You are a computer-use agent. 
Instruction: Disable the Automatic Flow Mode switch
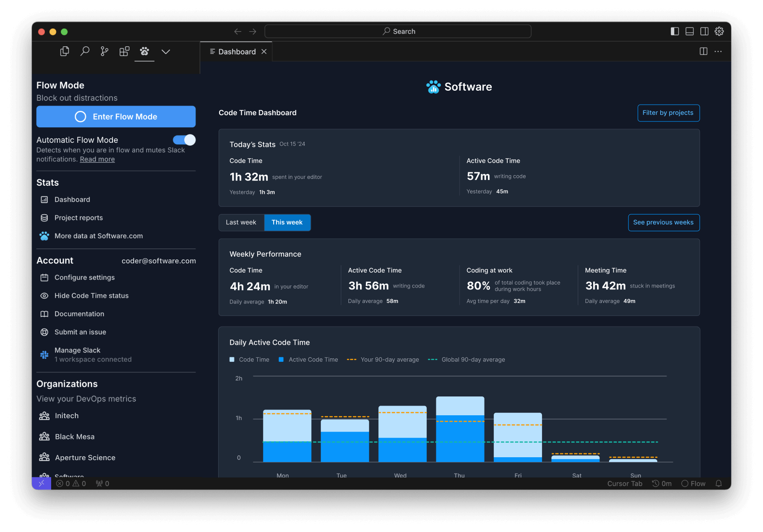coord(184,140)
